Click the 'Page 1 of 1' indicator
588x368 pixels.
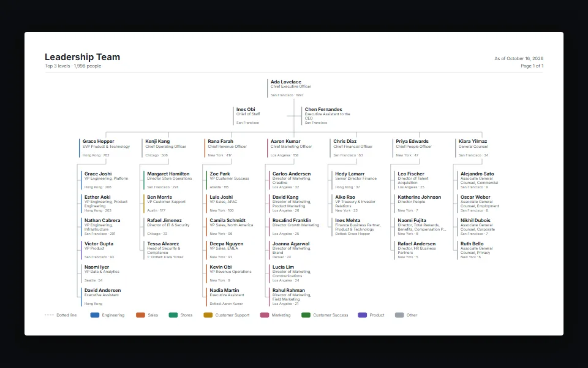pos(532,66)
